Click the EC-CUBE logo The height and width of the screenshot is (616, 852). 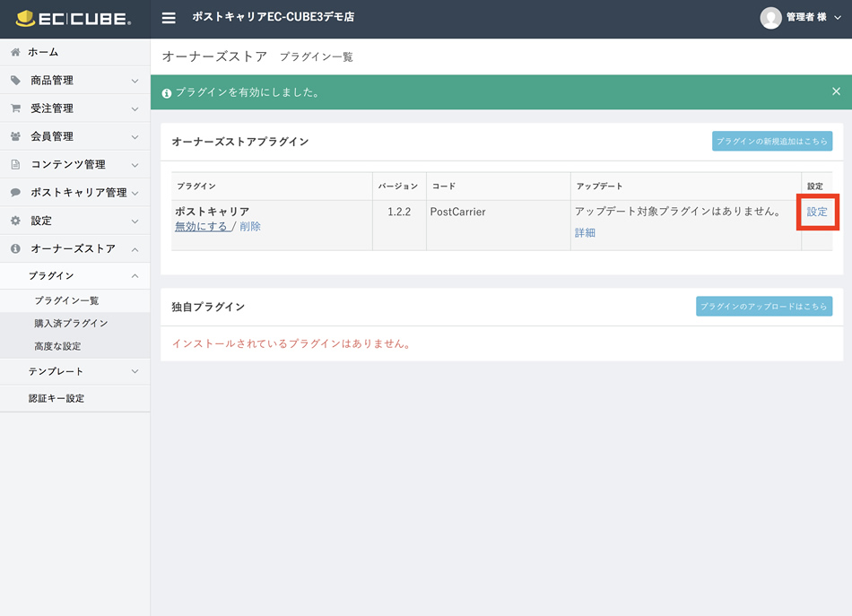(74, 19)
